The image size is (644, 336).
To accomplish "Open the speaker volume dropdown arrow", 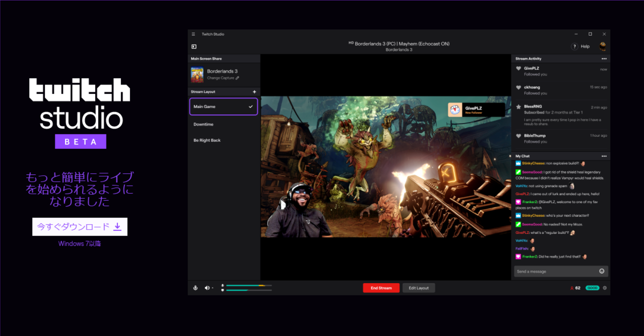I will pyautogui.click(x=213, y=288).
